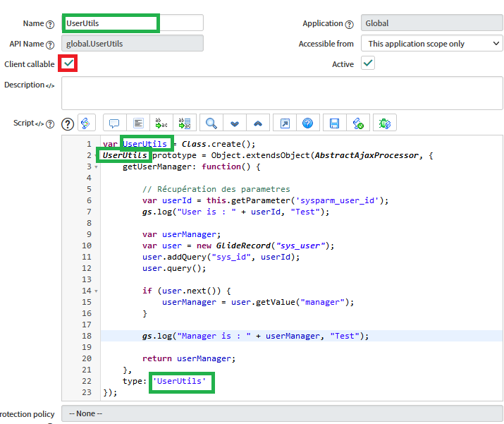Viewport: 504px width, 424px height.
Task: Click the comment speech bubble toolbar icon
Action: tap(114, 123)
